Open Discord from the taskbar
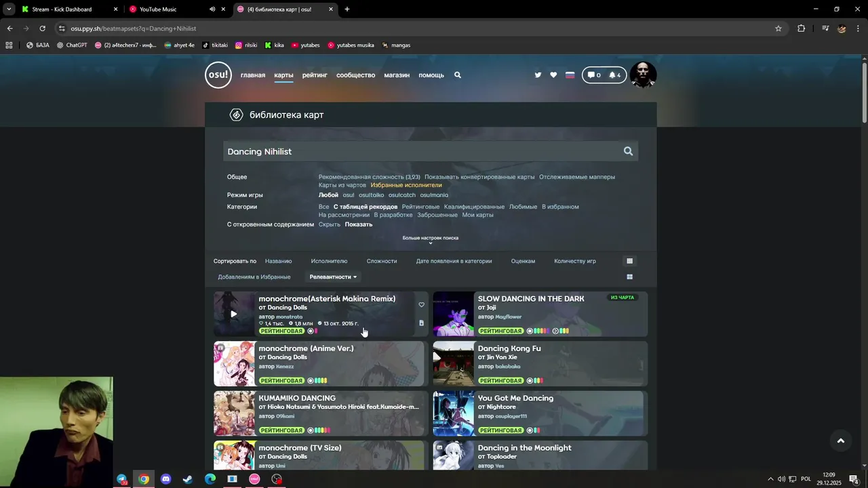Image resolution: width=868 pixels, height=488 pixels. point(165,479)
